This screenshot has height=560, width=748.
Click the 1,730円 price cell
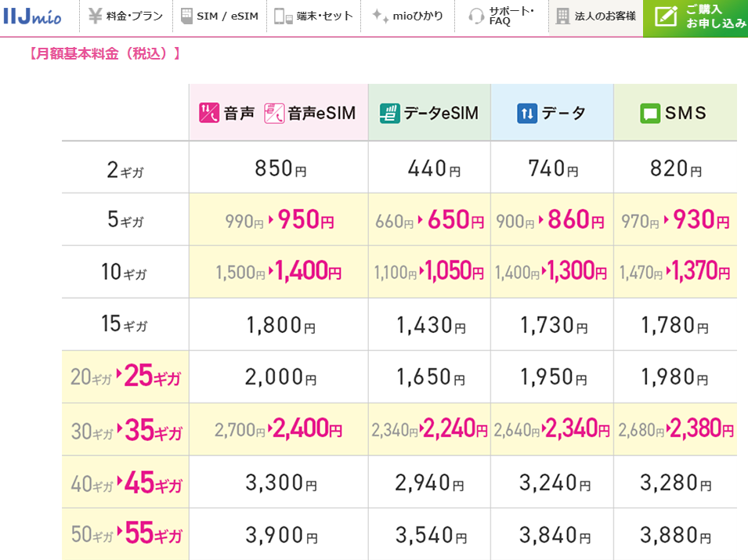click(554, 325)
